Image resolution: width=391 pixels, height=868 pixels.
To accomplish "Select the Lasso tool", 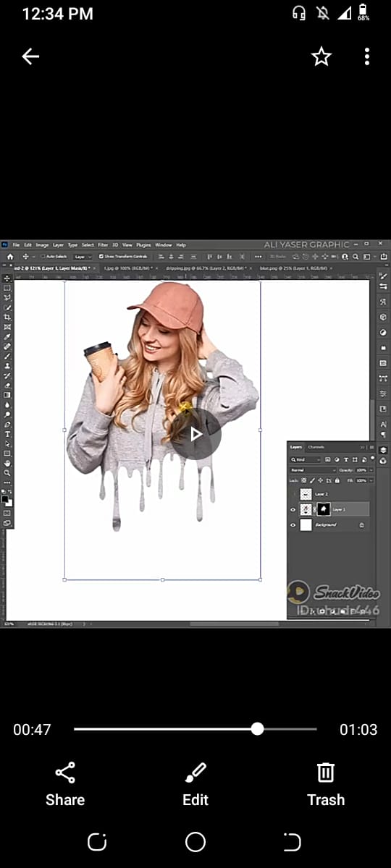I will [x=8, y=298].
